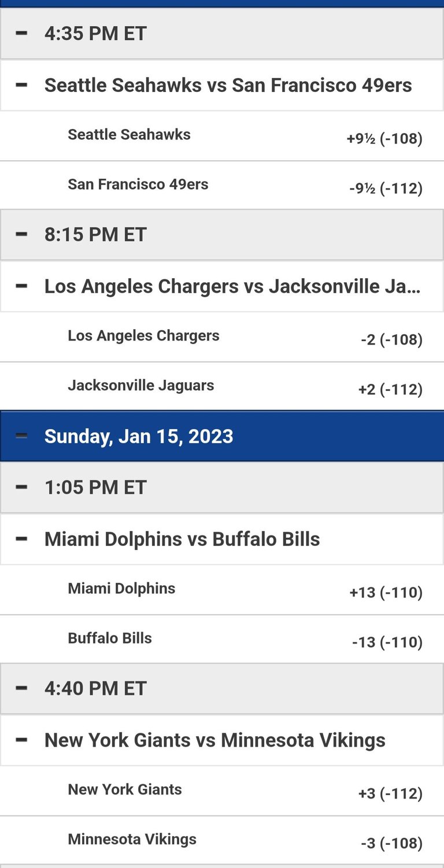Image resolution: width=444 pixels, height=868 pixels.
Task: Collapse the 8:15 PM ET time section
Action: (x=21, y=234)
